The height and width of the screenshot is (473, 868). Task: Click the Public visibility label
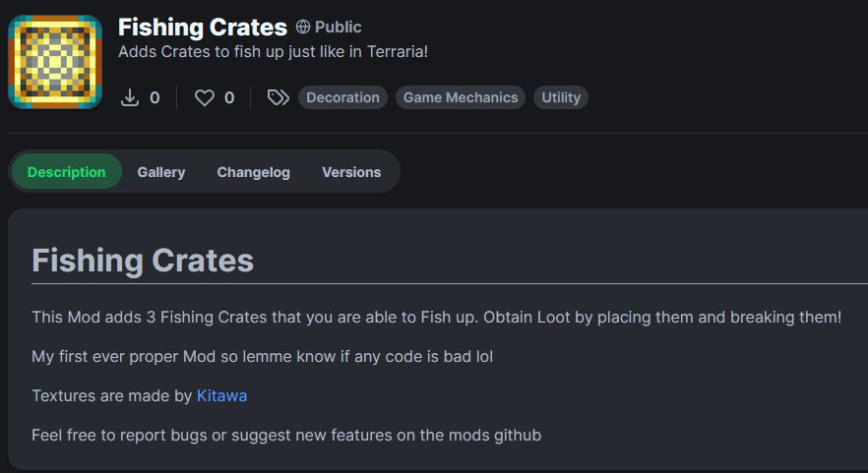pyautogui.click(x=338, y=27)
